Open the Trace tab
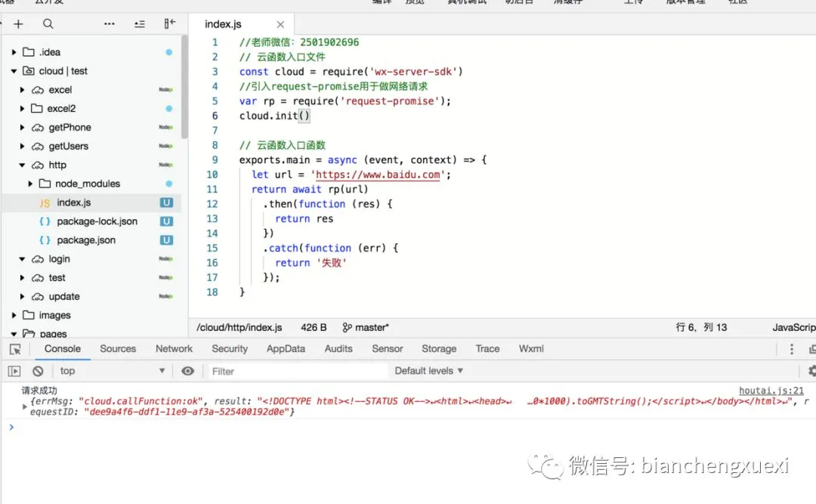The width and height of the screenshot is (816, 504). click(x=487, y=349)
